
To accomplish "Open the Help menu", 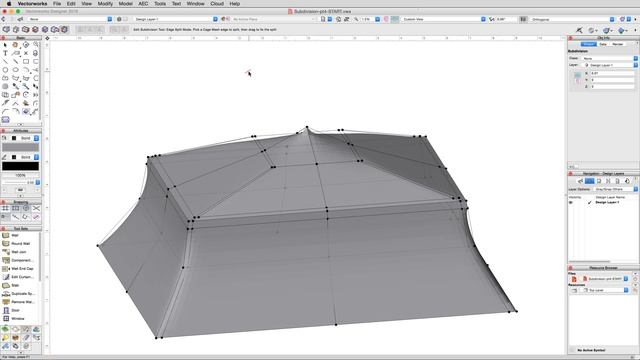I will (235, 4).
